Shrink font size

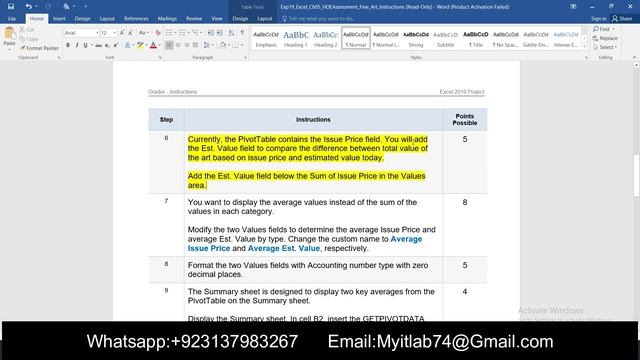pyautogui.click(x=130, y=33)
